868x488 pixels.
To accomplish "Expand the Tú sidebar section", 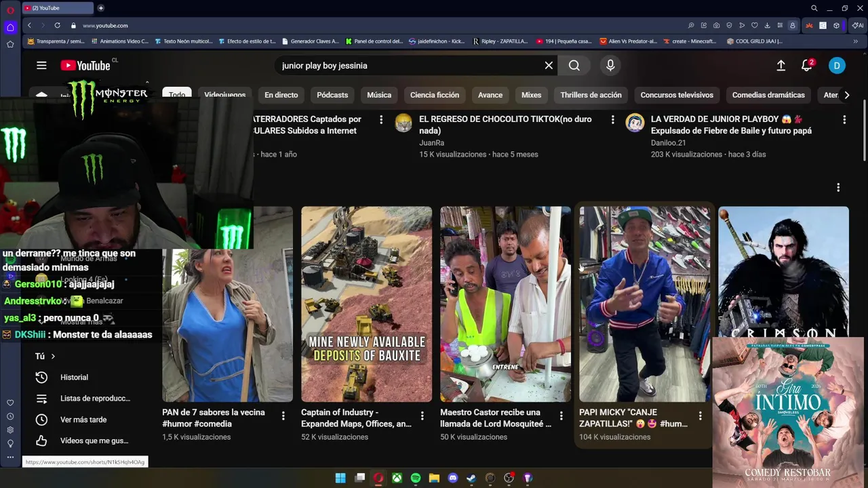I will click(45, 356).
